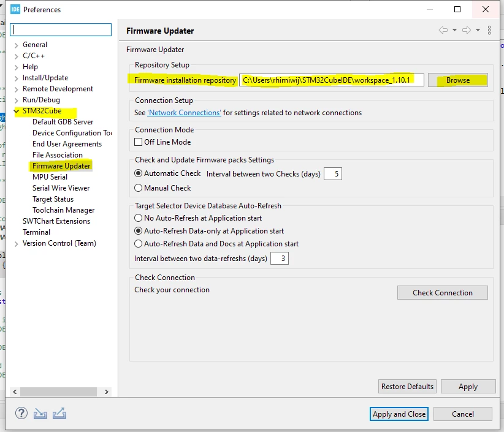Expand the C/C++ tree node

[x=17, y=56]
